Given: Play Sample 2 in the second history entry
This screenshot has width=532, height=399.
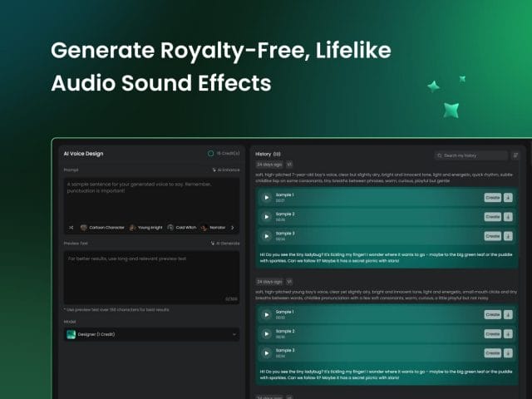Looking at the screenshot, I should click(266, 334).
